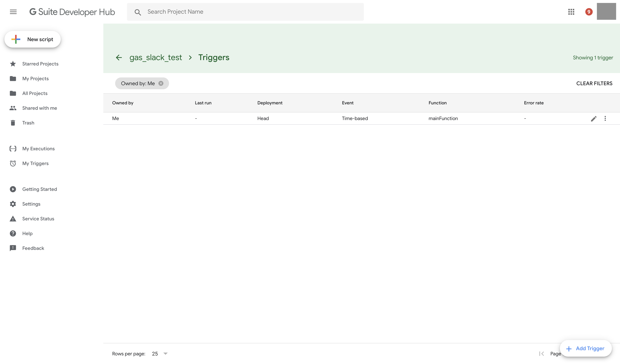Click the warning triangle Service Status icon
The width and height of the screenshot is (620, 364).
point(13,219)
